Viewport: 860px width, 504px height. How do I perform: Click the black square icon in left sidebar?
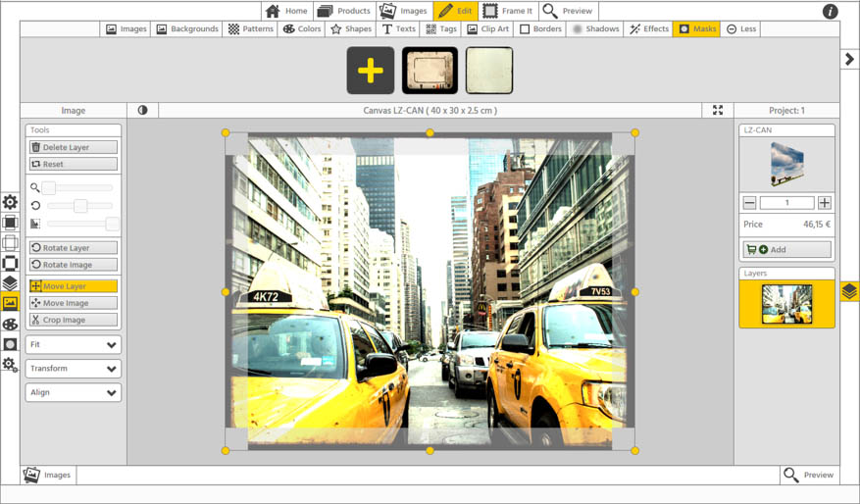(10, 223)
